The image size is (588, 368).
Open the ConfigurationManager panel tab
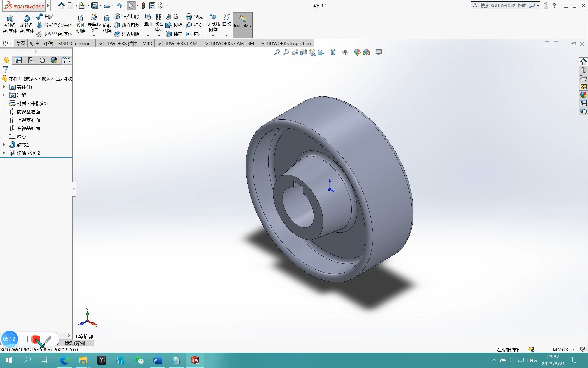click(30, 60)
